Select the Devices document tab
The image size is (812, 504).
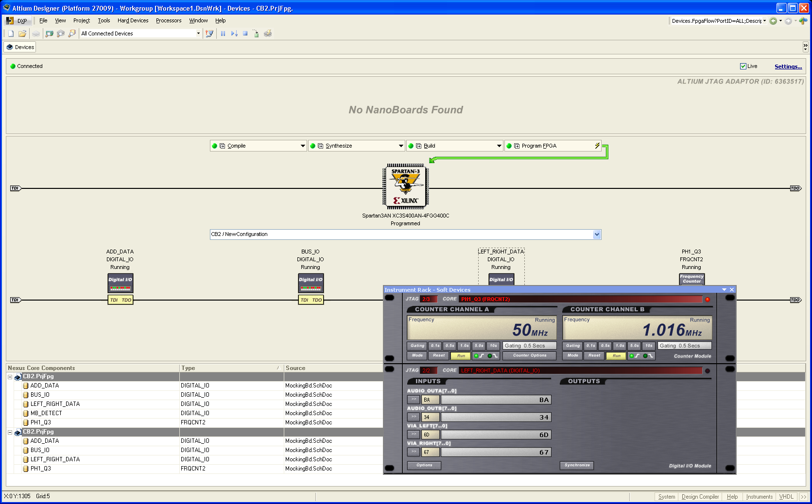click(20, 47)
